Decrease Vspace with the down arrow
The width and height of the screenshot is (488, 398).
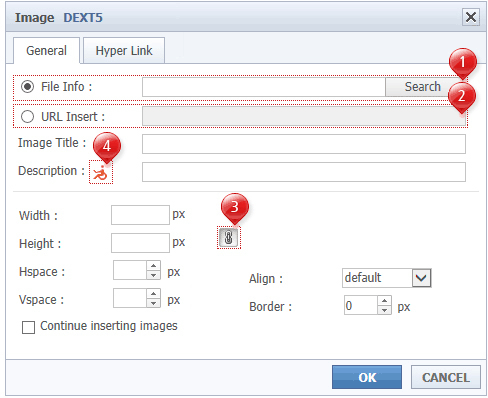click(153, 303)
